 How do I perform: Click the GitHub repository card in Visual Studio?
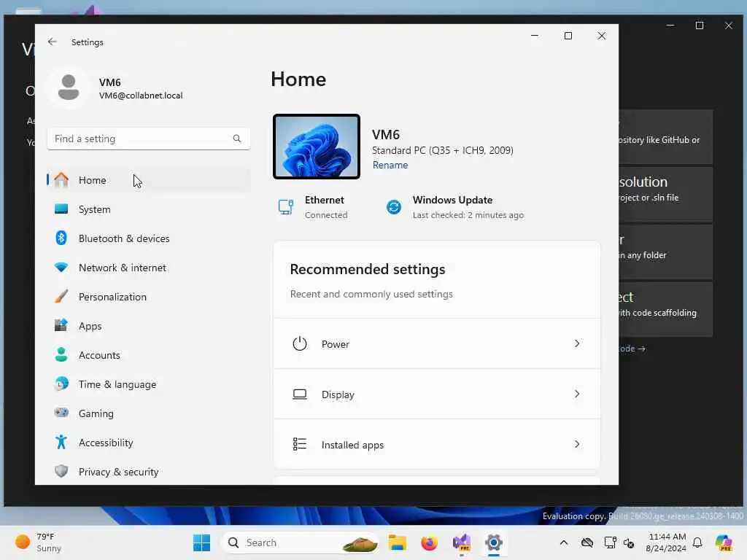665,136
